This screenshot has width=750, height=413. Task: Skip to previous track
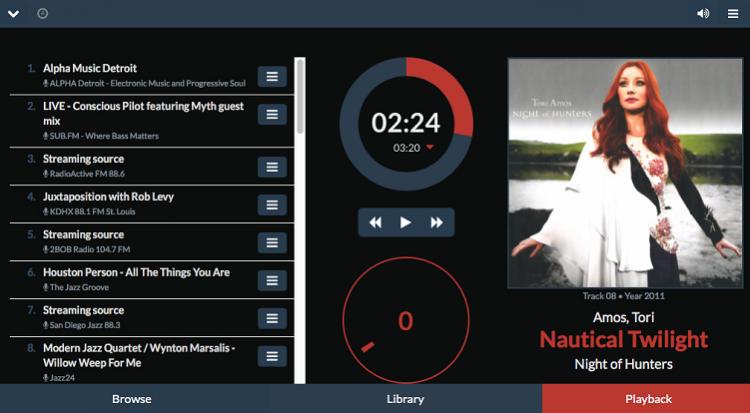(x=375, y=223)
